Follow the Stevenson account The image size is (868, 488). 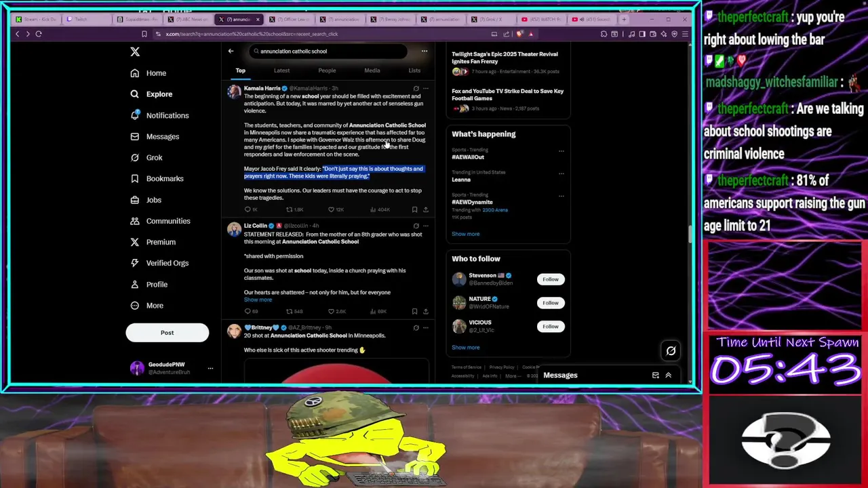point(551,279)
